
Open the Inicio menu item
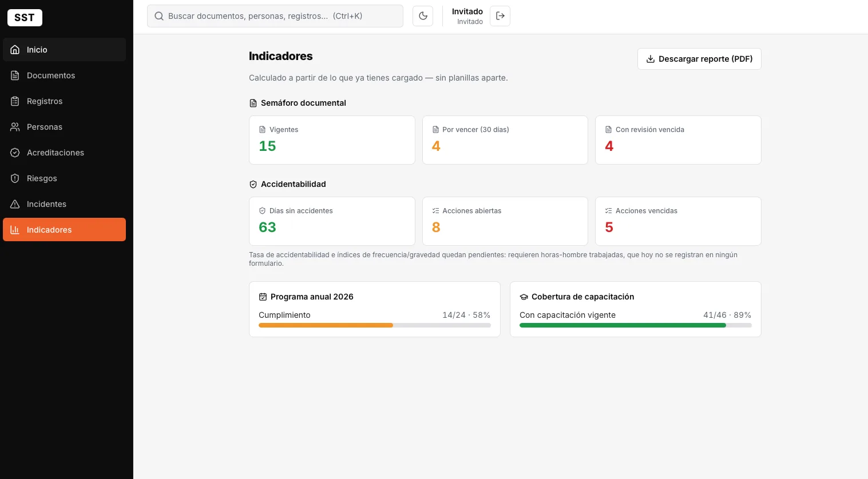click(64, 50)
